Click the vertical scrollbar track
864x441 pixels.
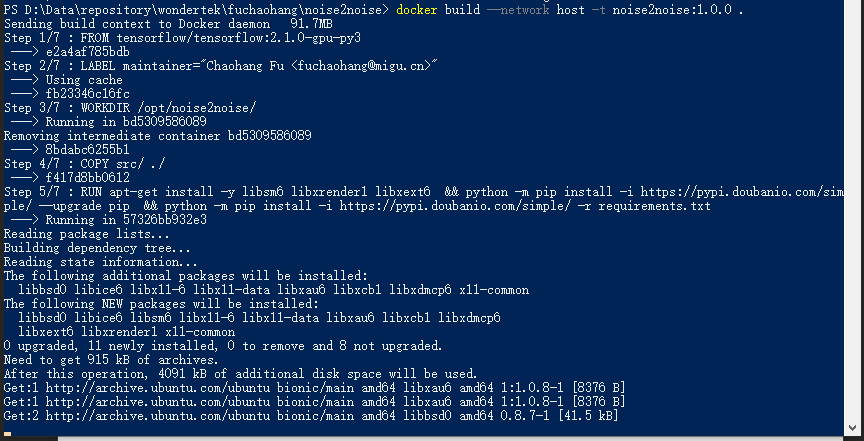[854, 209]
